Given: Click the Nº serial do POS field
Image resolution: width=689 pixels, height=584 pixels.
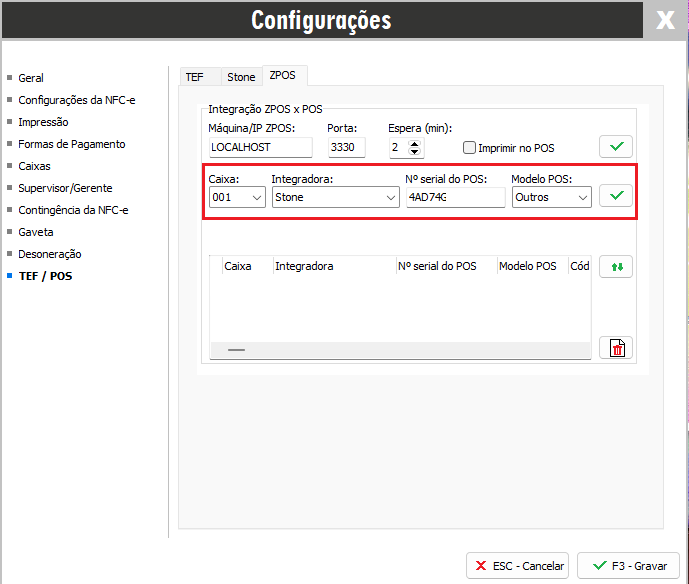Looking at the screenshot, I should [455, 198].
